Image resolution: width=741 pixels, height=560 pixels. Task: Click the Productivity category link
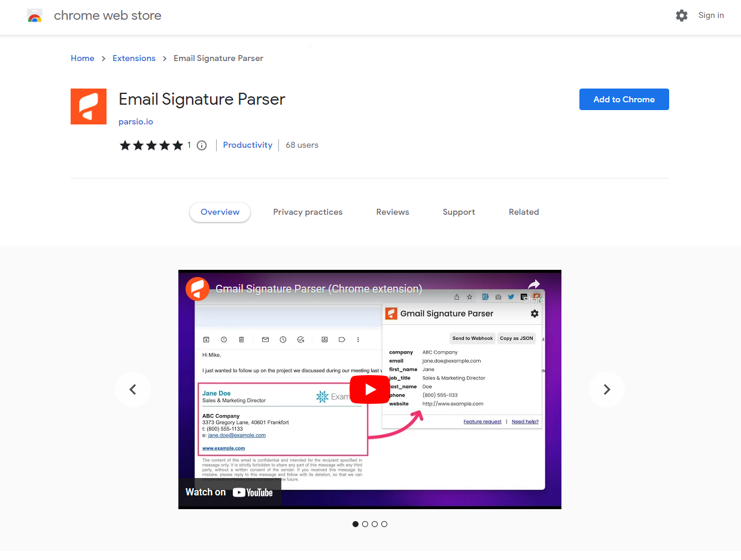[x=247, y=145]
